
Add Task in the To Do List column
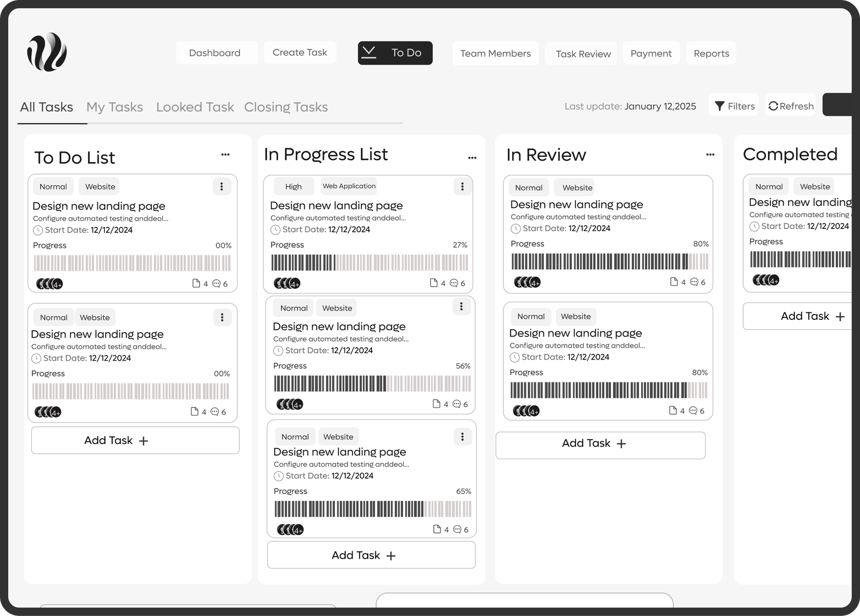pos(135,440)
